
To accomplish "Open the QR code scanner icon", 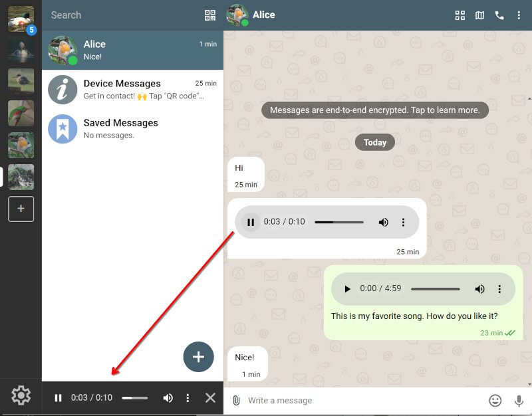I will point(210,15).
